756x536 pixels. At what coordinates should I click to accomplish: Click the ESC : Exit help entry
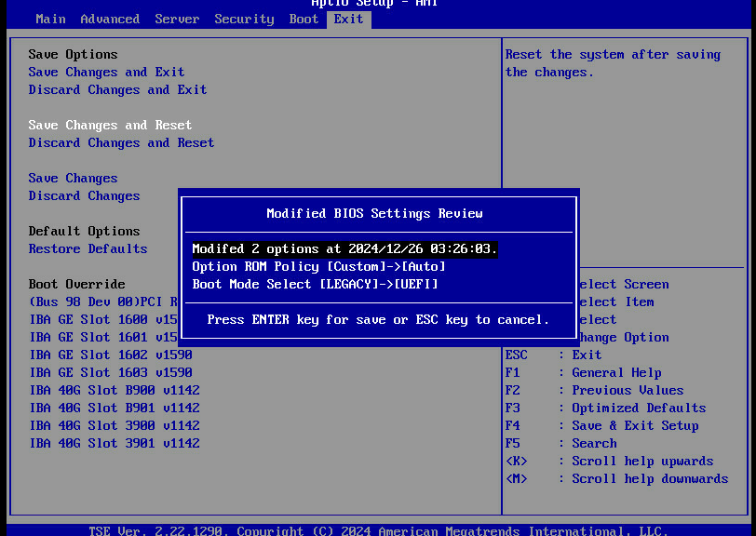[553, 355]
